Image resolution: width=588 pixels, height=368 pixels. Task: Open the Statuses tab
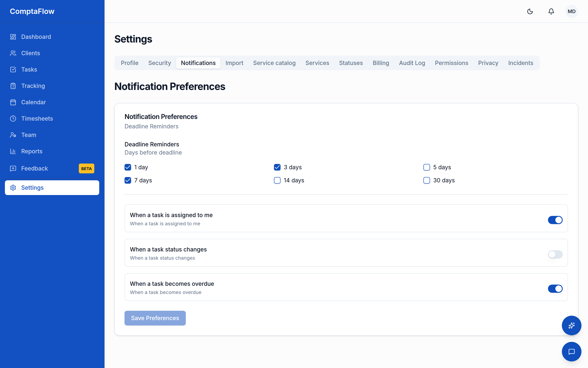click(x=351, y=63)
